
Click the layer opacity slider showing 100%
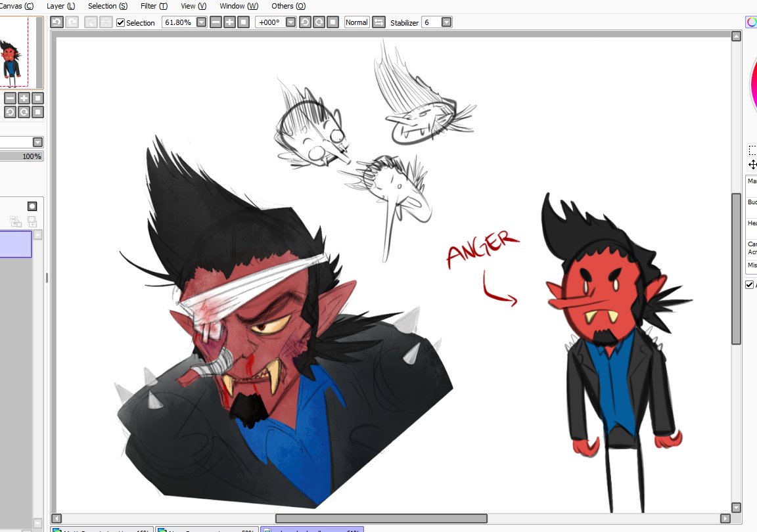22,156
